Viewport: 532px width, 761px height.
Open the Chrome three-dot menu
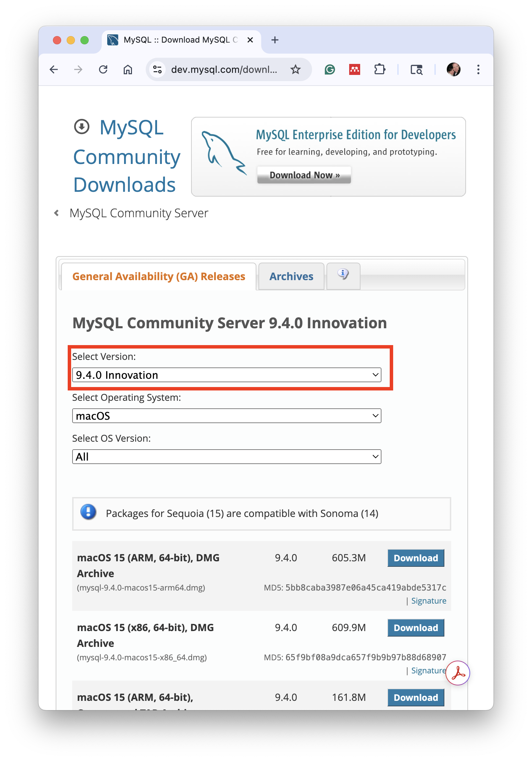point(478,69)
